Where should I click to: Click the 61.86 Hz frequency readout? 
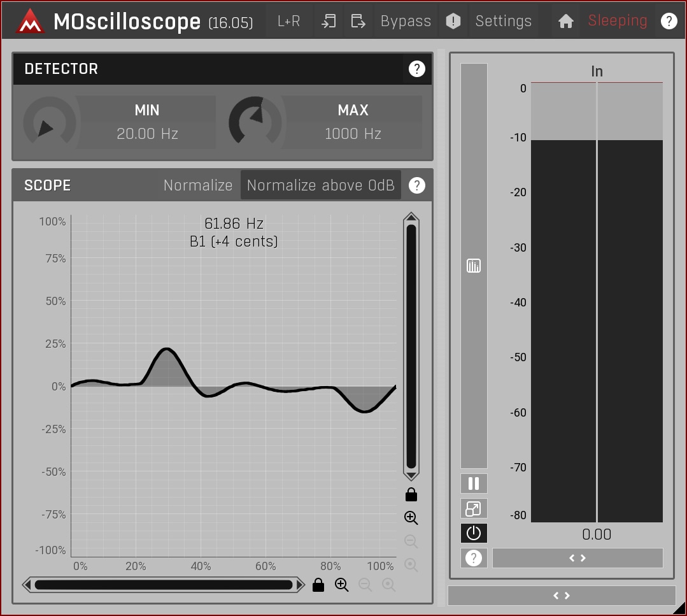234,224
